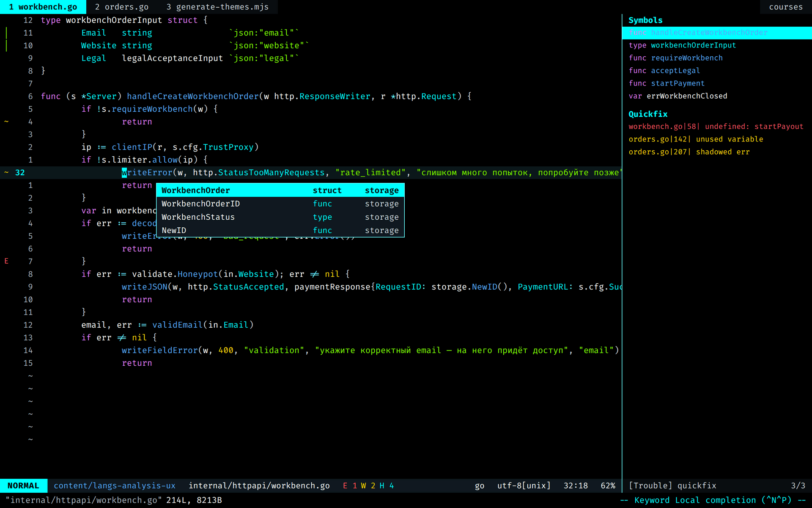The height and width of the screenshot is (508, 812).
Task: Click `json:"website"` struct tag
Action: [x=269, y=45]
